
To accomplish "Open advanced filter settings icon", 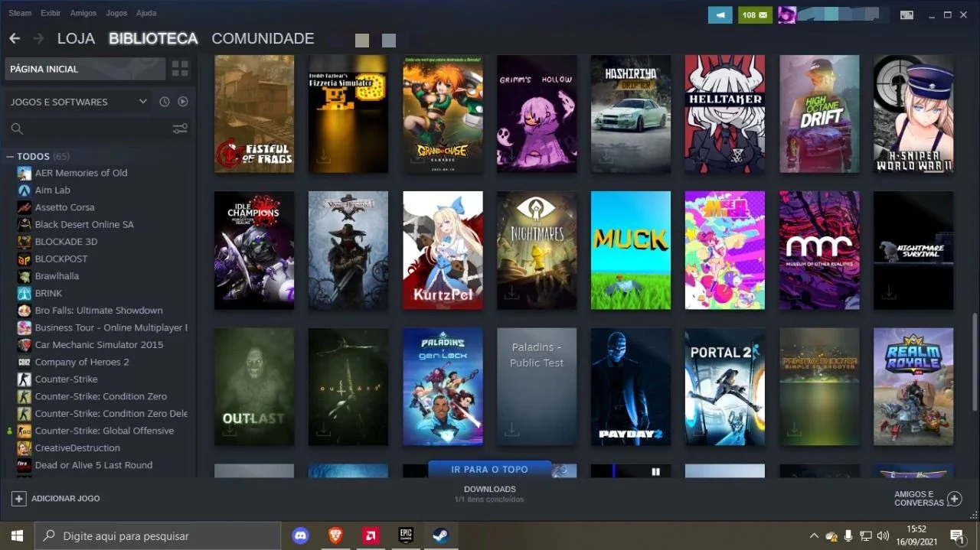I will 180,129.
